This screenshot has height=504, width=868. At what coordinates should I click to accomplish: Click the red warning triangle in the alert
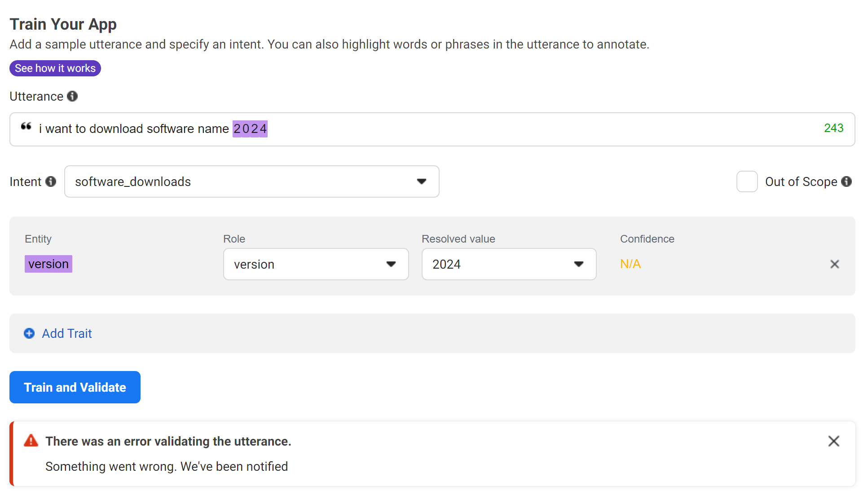tap(31, 441)
